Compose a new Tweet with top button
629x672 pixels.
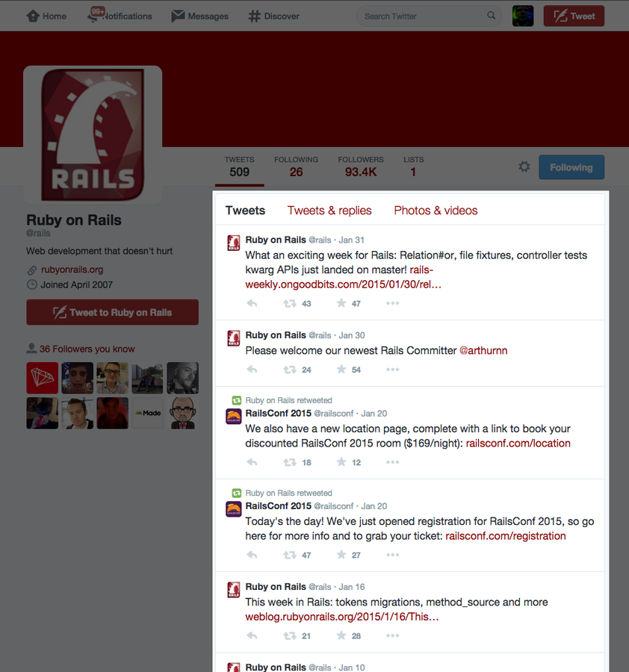click(574, 16)
